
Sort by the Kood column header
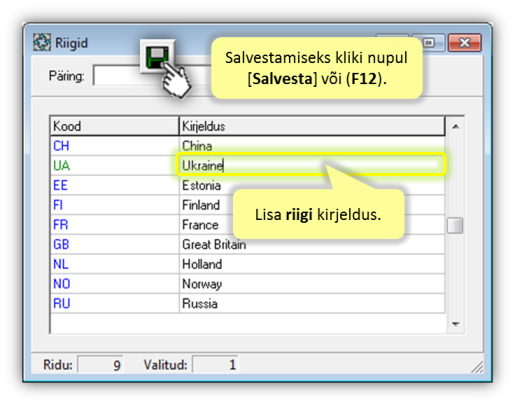pos(114,126)
